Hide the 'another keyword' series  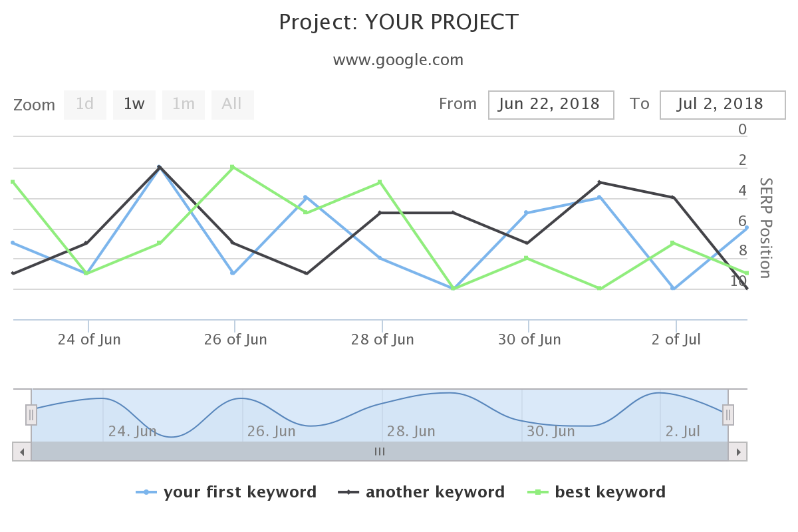(x=436, y=492)
